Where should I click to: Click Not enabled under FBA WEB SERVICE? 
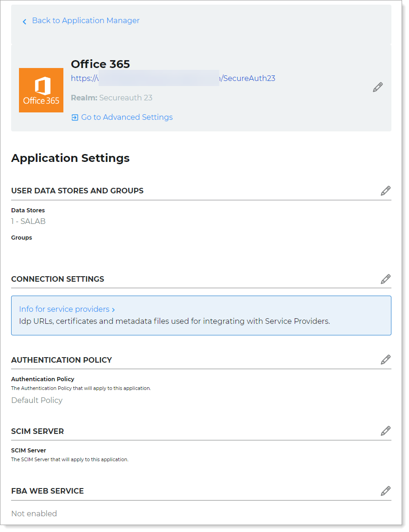point(34,513)
